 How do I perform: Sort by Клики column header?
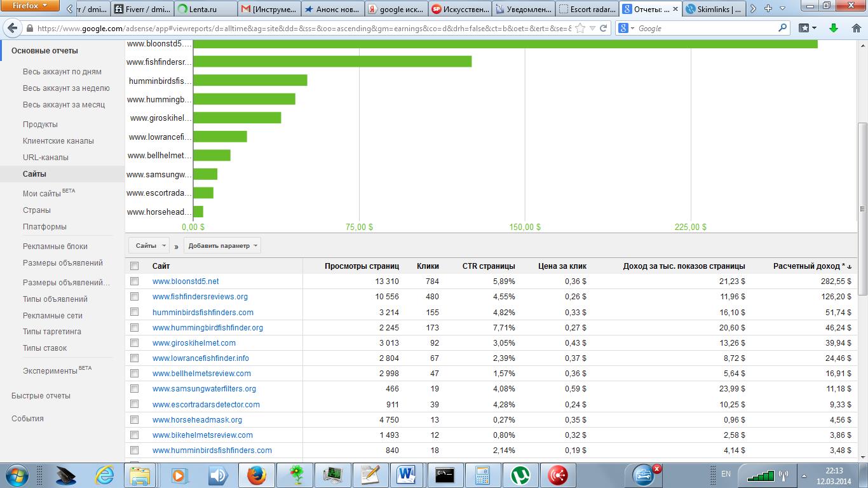428,266
